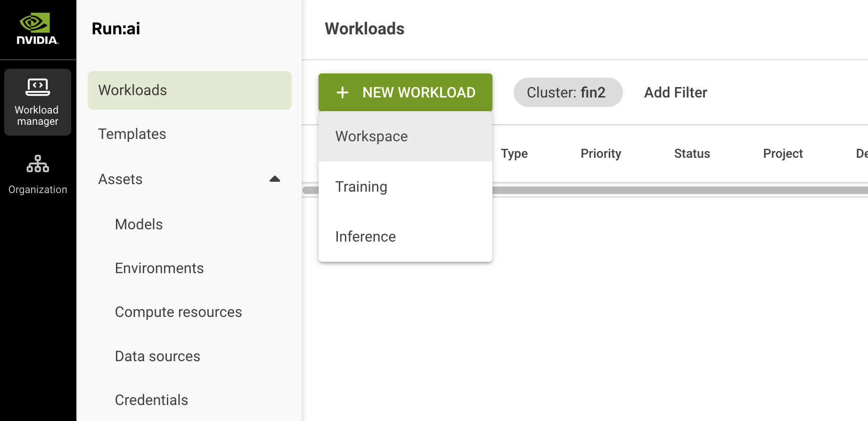Select Workloads in the sidebar

tap(189, 90)
